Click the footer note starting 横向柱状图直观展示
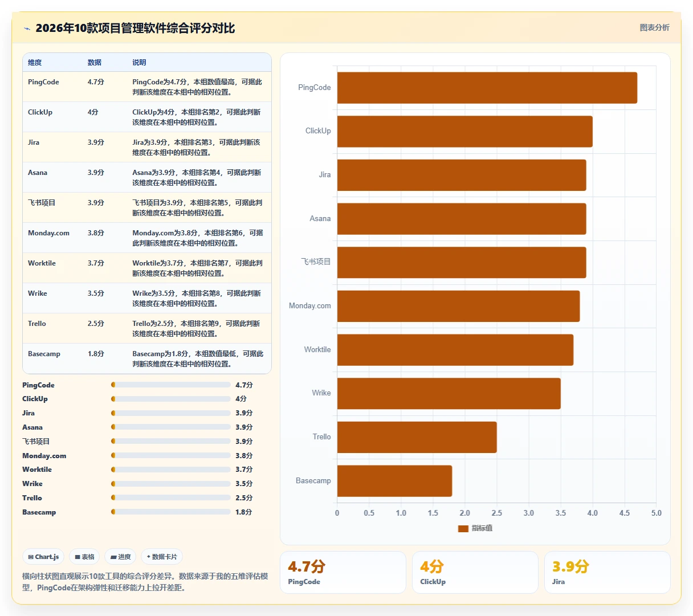Image resolution: width=693 pixels, height=616 pixels. point(145,582)
